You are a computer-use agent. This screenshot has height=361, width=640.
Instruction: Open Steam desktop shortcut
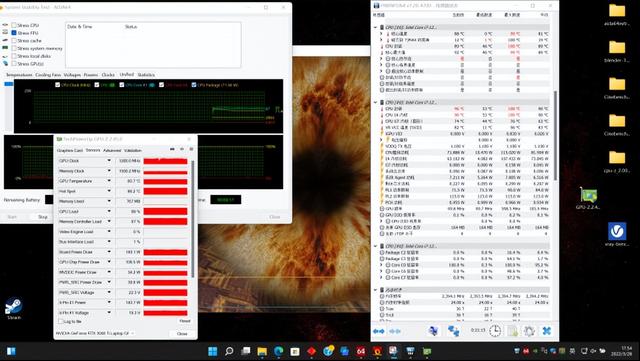coord(13,308)
